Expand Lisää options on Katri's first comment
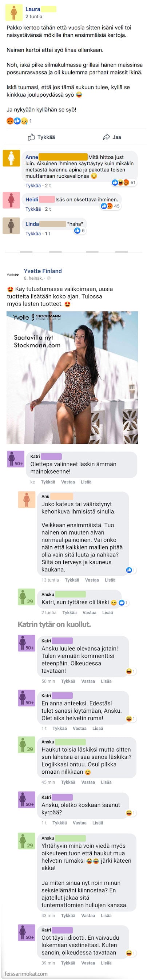The image size is (147, 980). point(86,482)
